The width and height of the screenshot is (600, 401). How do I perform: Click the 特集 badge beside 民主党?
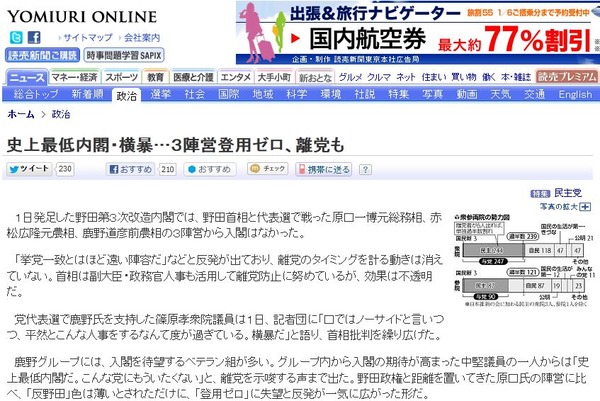point(540,194)
